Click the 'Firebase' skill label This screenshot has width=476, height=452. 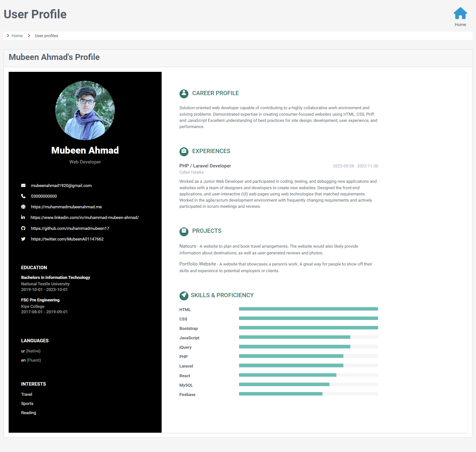pyautogui.click(x=187, y=395)
